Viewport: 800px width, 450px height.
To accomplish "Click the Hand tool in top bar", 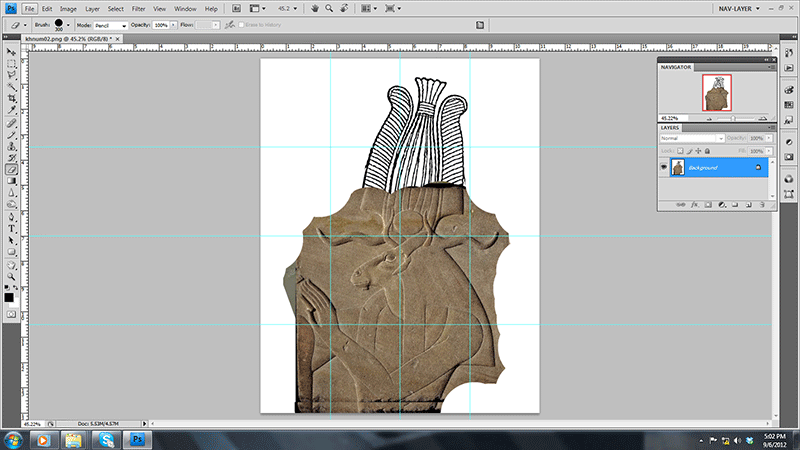I will click(315, 8).
